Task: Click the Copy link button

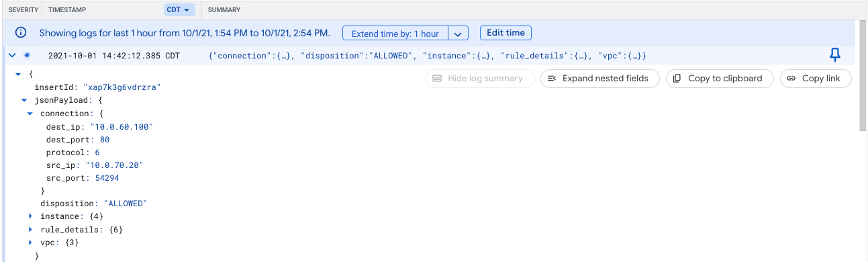Action: pyautogui.click(x=815, y=79)
